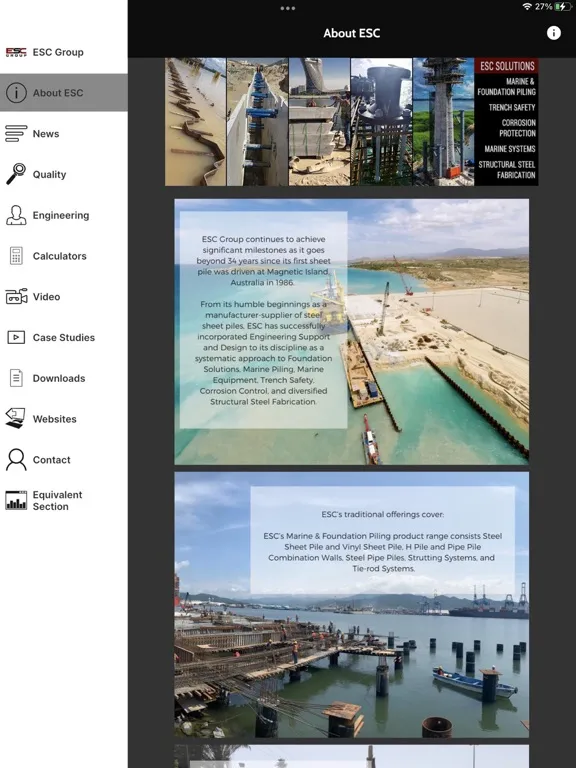Tap the bollard on rebar banner photo
576x768 pixels.
[x=382, y=121]
